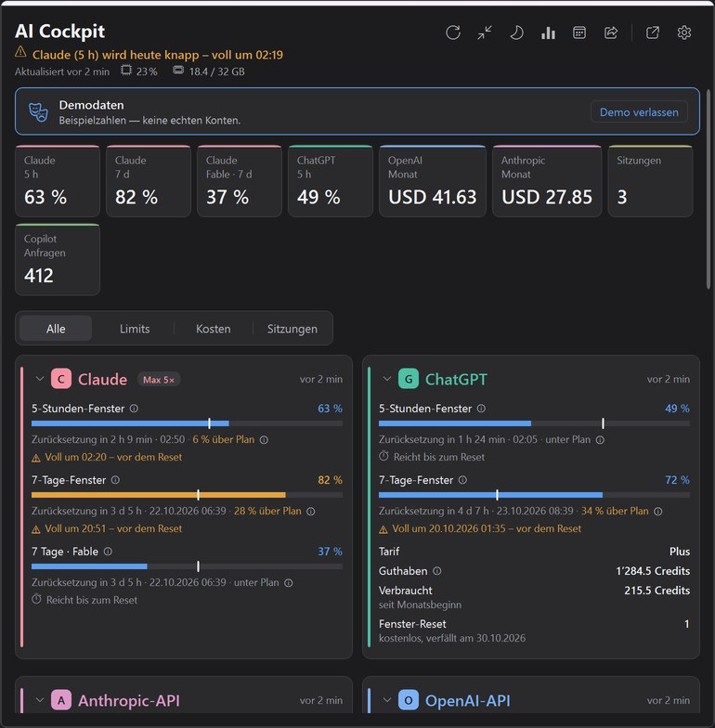Image resolution: width=715 pixels, height=728 pixels.
Task: Click the pink C Claude logo icon
Action: click(61, 379)
